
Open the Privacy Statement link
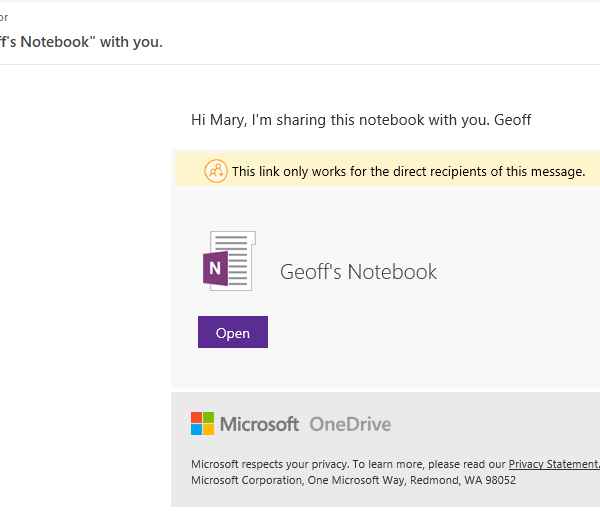click(x=554, y=464)
